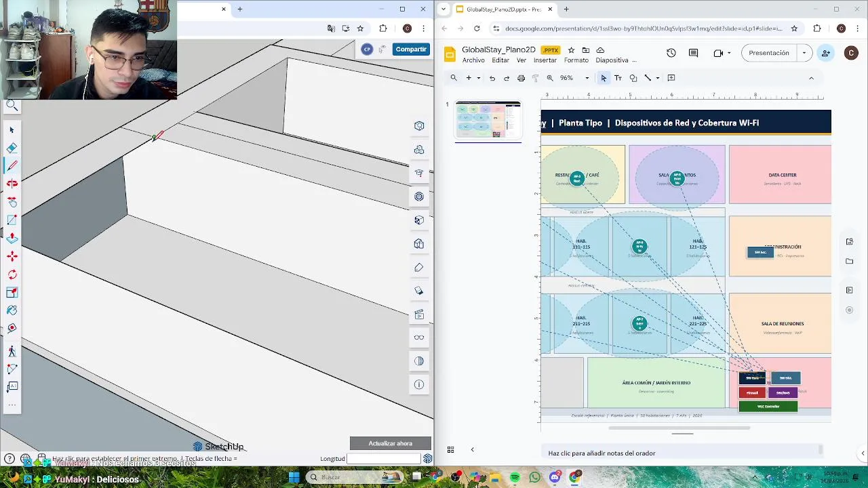Image resolution: width=868 pixels, height=488 pixels.
Task: Select the arrow Select tool in SketchUp
Action: click(12, 129)
